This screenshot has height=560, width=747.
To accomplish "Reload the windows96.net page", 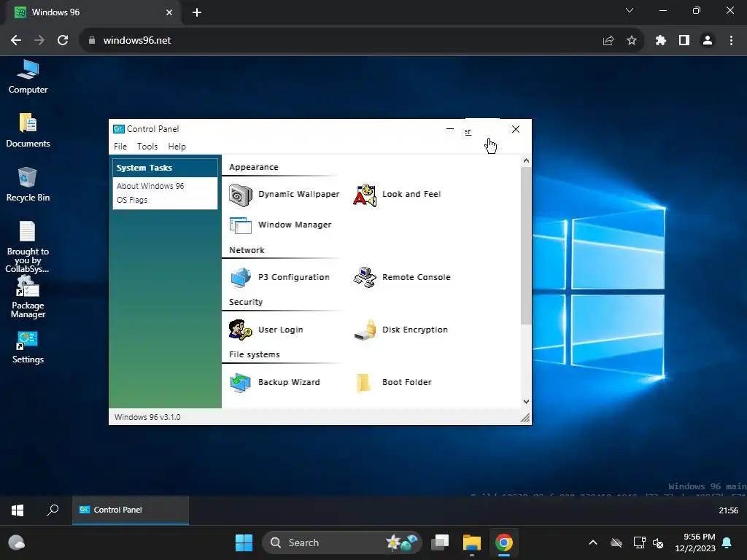I will click(63, 41).
